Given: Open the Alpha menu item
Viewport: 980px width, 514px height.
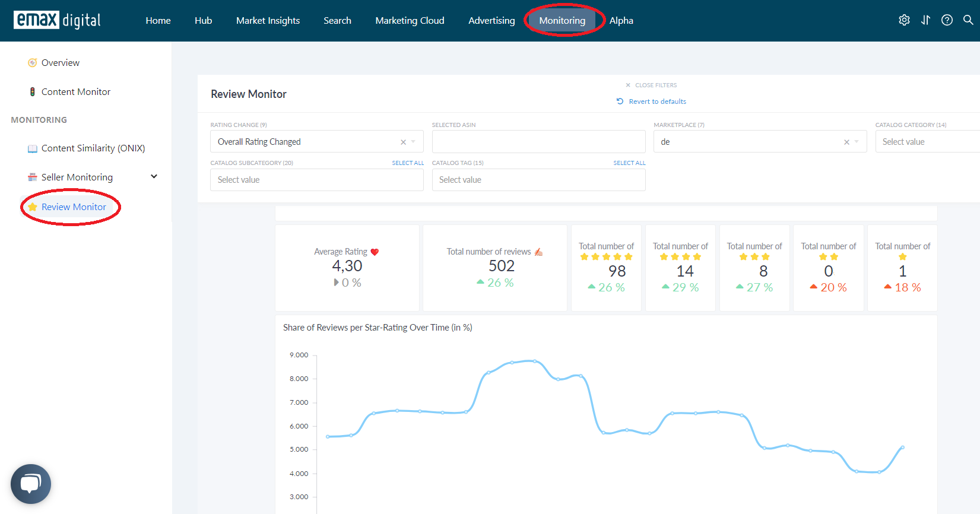Looking at the screenshot, I should pos(621,21).
